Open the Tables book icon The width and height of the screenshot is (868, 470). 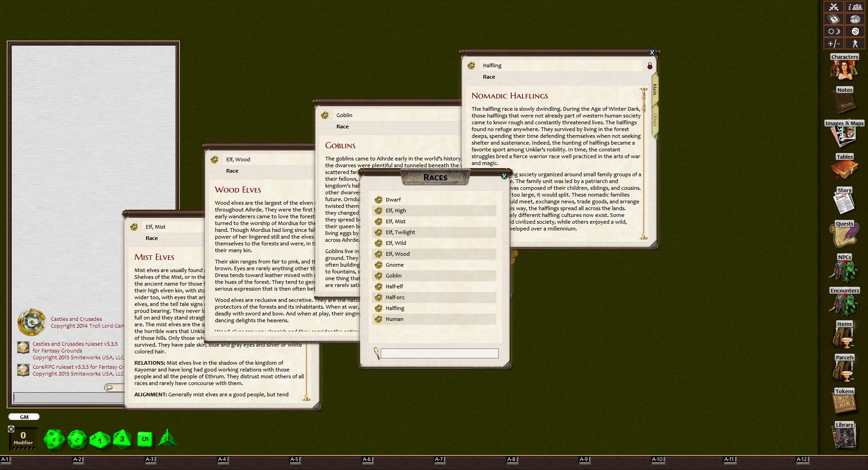point(844,168)
